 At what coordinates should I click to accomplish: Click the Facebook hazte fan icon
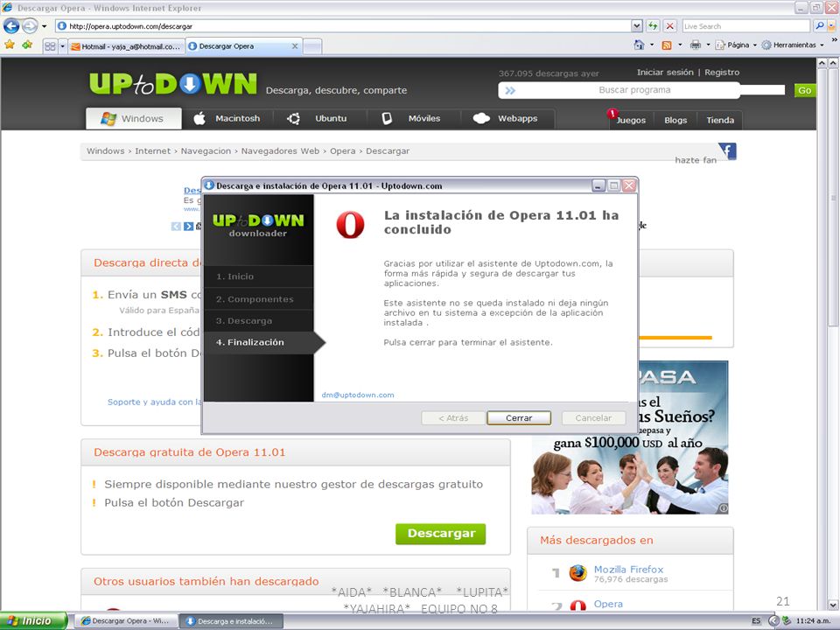click(727, 151)
